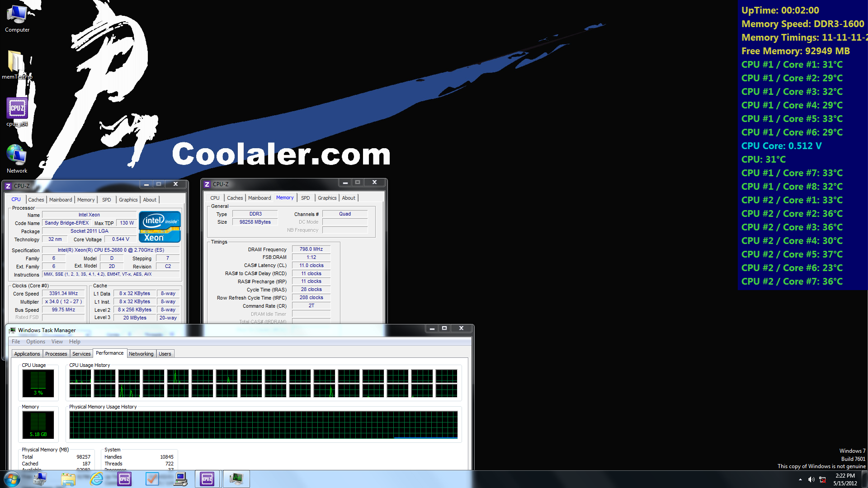Click the CPU Usage 3 % gauge
The image size is (868, 488).
coord(38,383)
